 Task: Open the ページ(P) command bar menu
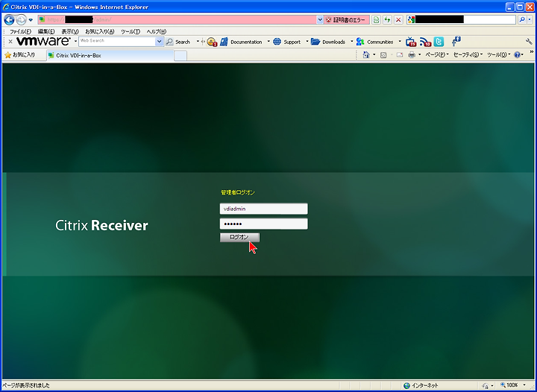[436, 54]
